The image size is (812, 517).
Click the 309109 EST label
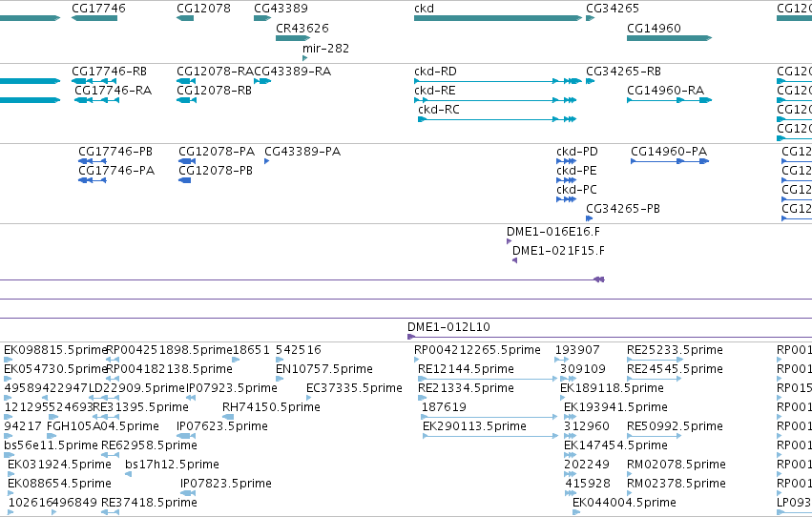[583, 369]
